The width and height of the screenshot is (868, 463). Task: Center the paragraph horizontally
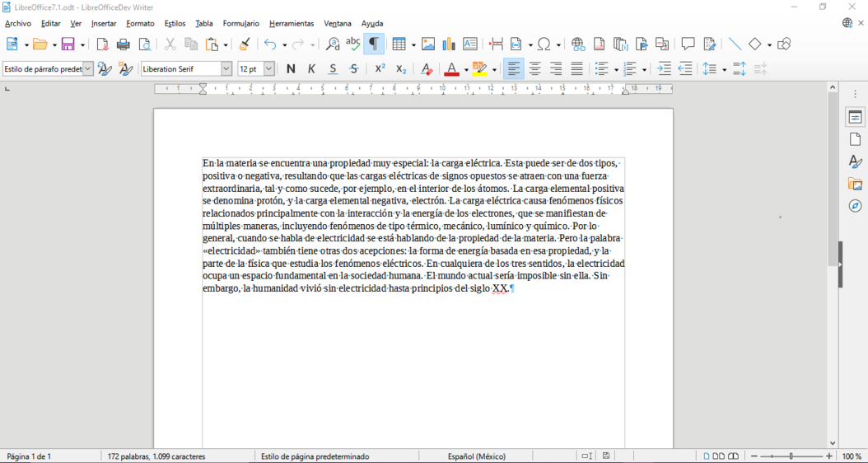coord(534,69)
